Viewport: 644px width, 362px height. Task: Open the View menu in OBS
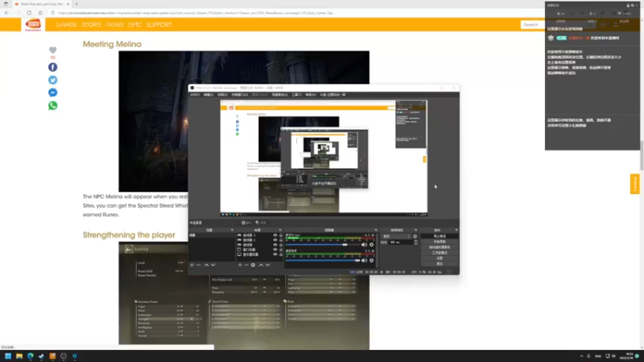[x=222, y=95]
